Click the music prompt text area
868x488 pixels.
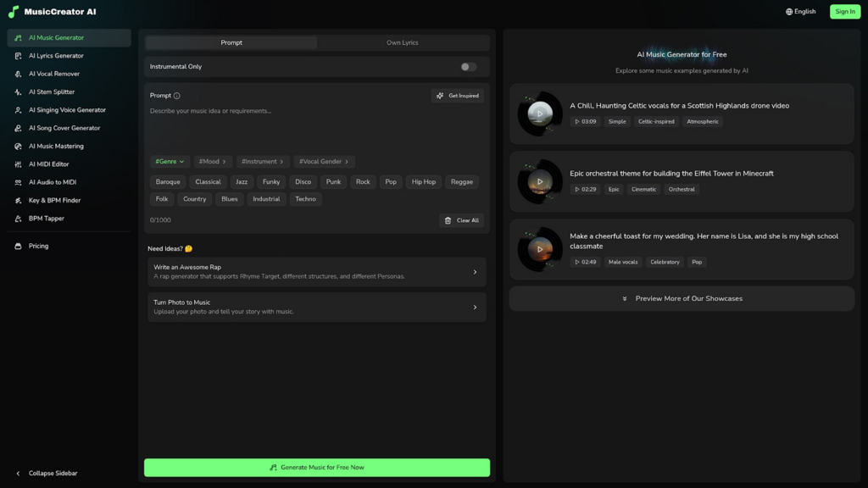317,127
